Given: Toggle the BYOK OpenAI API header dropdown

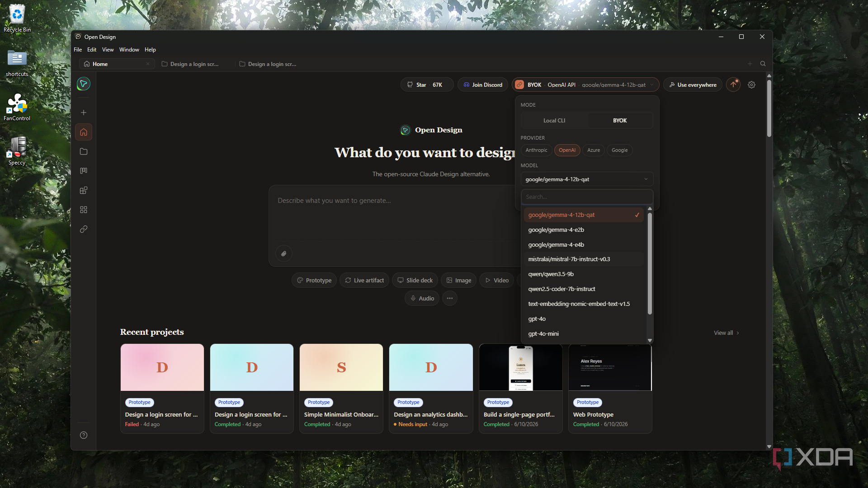Looking at the screenshot, I should [585, 84].
